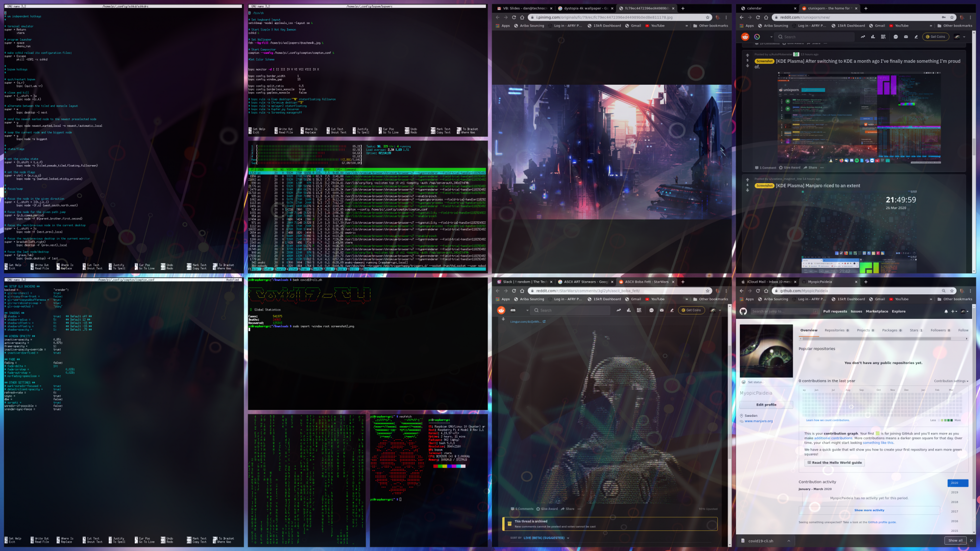
Task: Open the user account dropdown in unixporn window
Action: (x=960, y=37)
